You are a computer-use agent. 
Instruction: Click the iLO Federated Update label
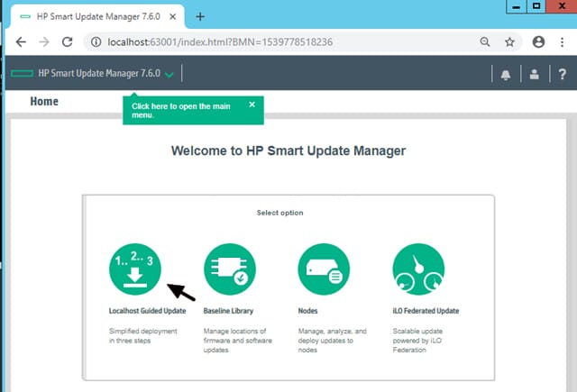(x=426, y=311)
